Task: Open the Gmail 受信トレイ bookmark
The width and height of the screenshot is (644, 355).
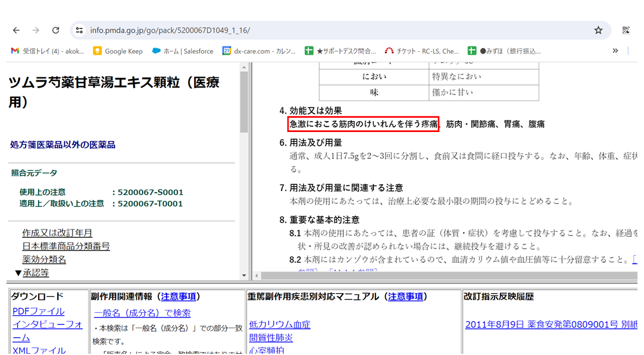Action: [x=47, y=51]
